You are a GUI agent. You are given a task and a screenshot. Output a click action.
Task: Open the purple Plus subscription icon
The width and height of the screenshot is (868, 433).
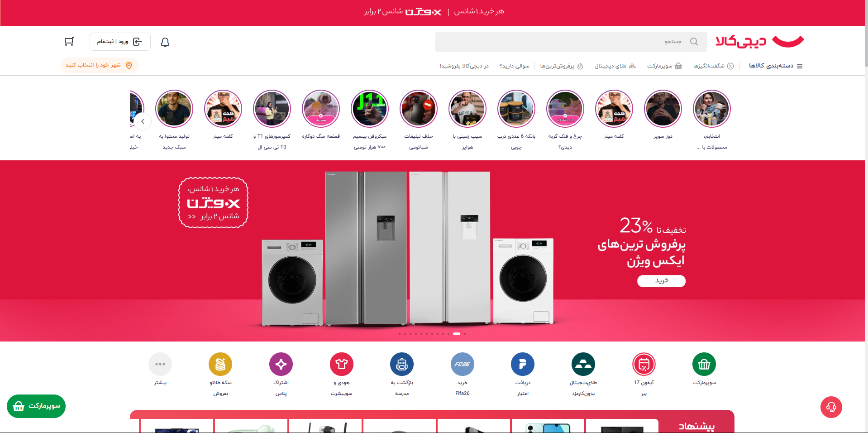281,364
